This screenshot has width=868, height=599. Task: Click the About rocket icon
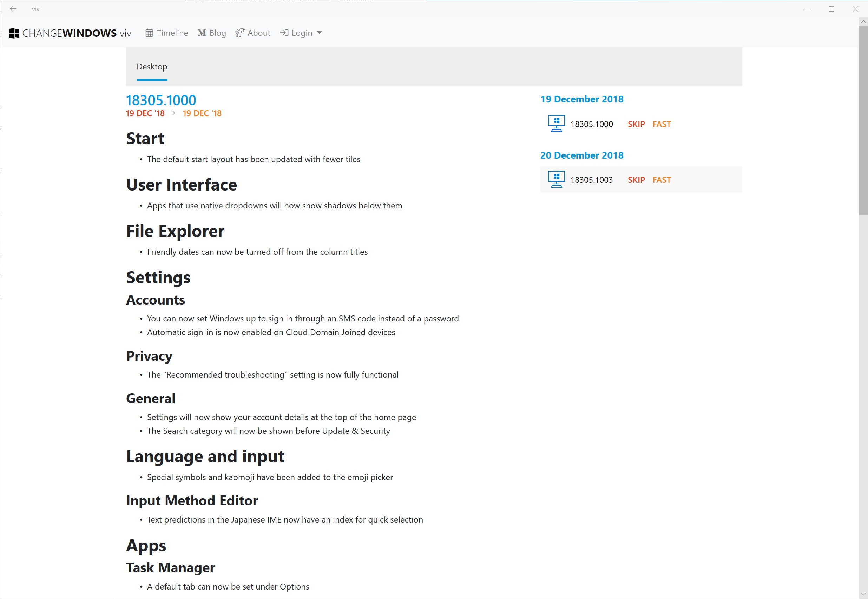click(239, 33)
